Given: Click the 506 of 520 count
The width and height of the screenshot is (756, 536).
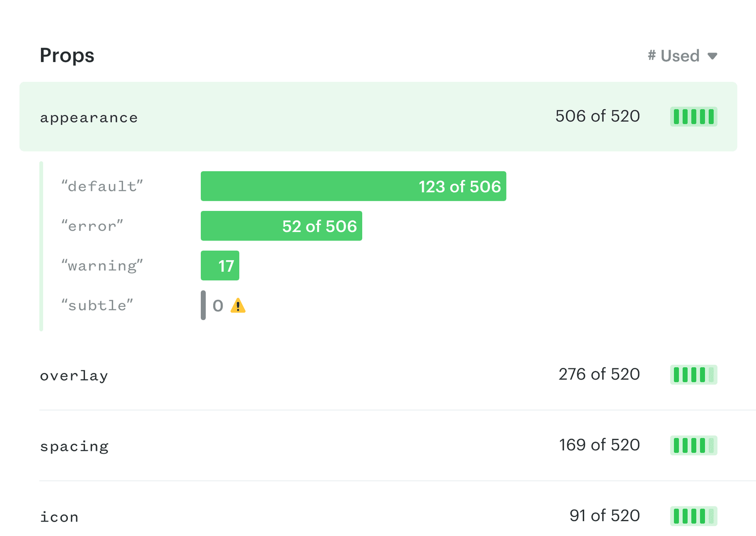Looking at the screenshot, I should click(598, 117).
